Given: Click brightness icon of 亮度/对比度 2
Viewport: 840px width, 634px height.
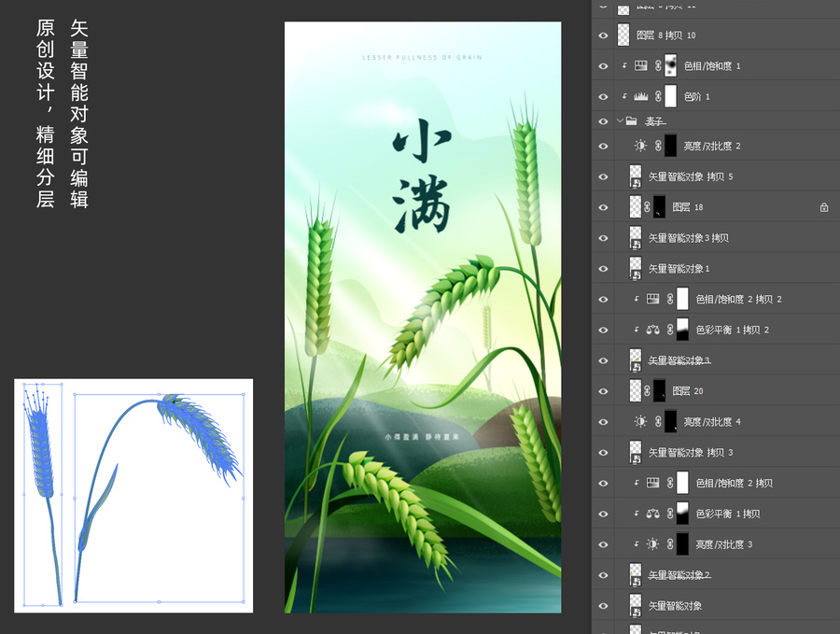Looking at the screenshot, I should pos(640,146).
